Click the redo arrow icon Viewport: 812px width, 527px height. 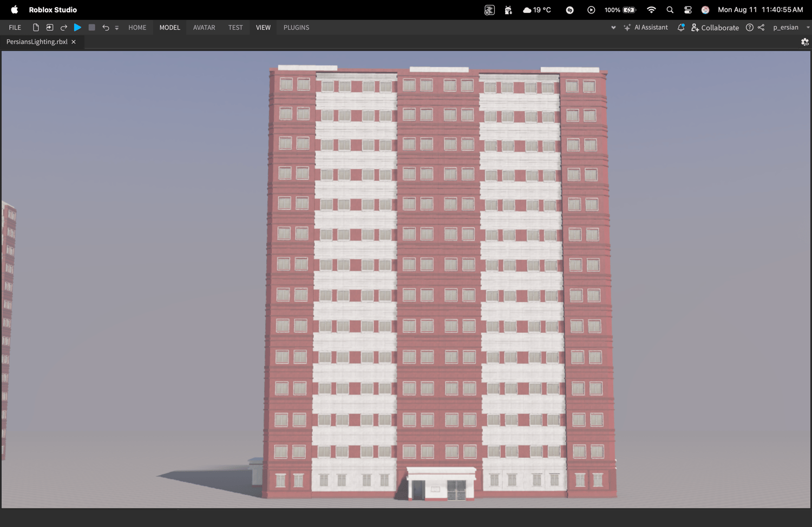[64, 28]
